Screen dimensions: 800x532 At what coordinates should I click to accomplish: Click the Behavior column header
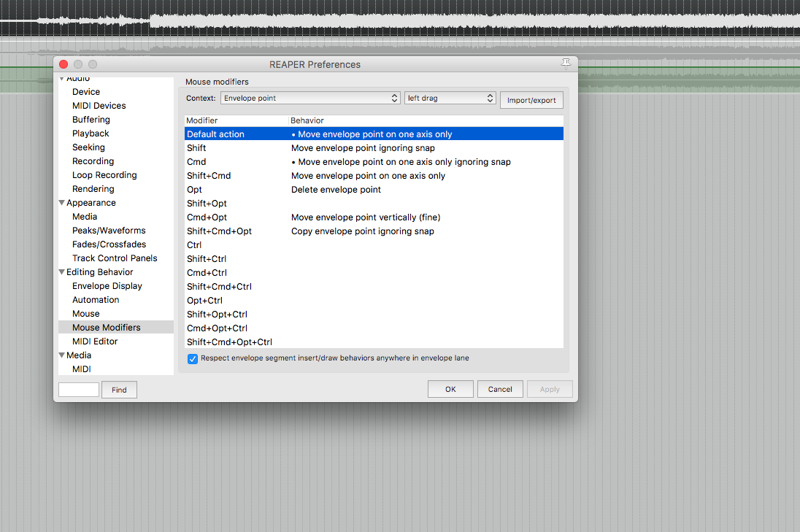[426, 120]
